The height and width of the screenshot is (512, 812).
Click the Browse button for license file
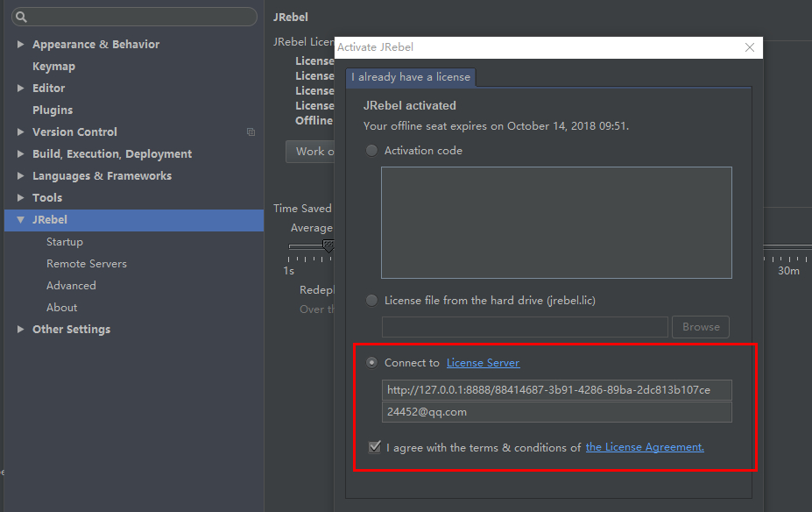point(701,327)
